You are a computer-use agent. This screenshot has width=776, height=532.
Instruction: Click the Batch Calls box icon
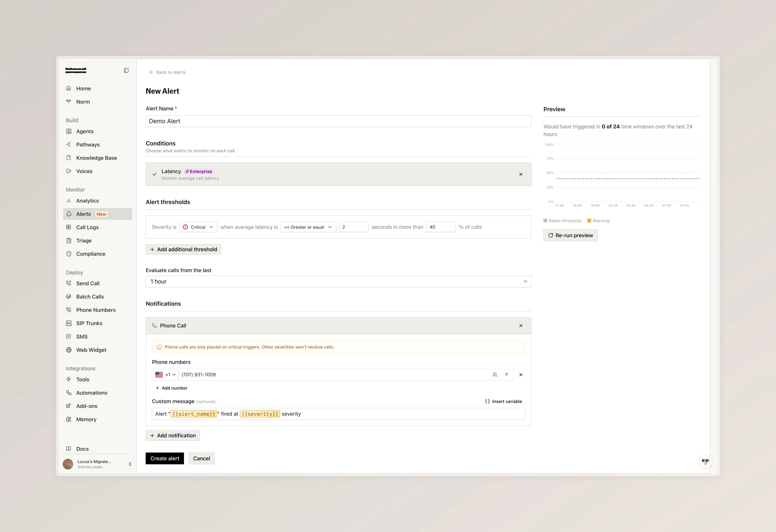(x=69, y=297)
